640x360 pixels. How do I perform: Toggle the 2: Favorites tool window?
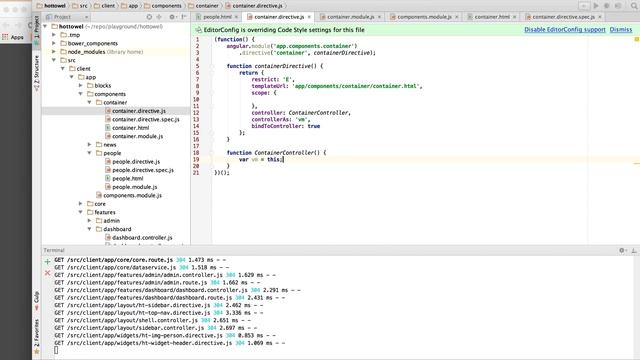37,336
